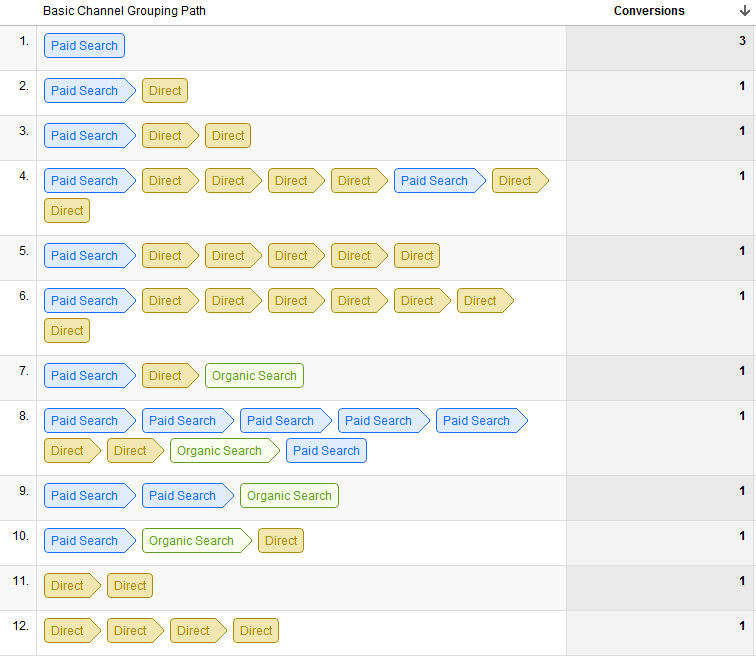756x658 pixels.
Task: Click the conversions value 3 in row 1
Action: point(742,40)
